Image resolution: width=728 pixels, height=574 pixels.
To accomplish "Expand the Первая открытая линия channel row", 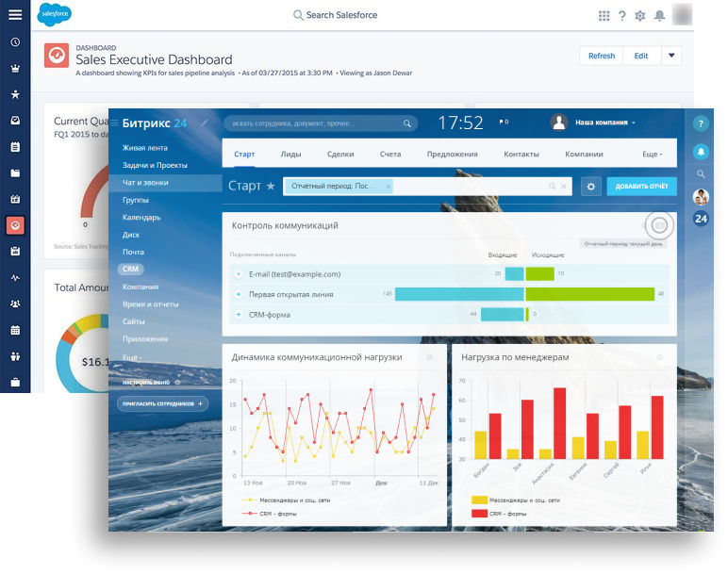I will [239, 294].
